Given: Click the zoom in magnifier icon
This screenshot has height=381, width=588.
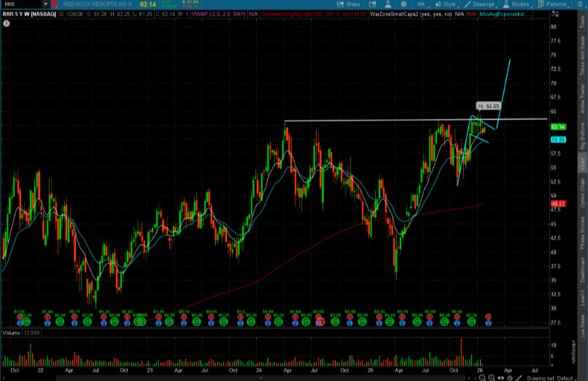Looking at the screenshot, I should pos(492,377).
